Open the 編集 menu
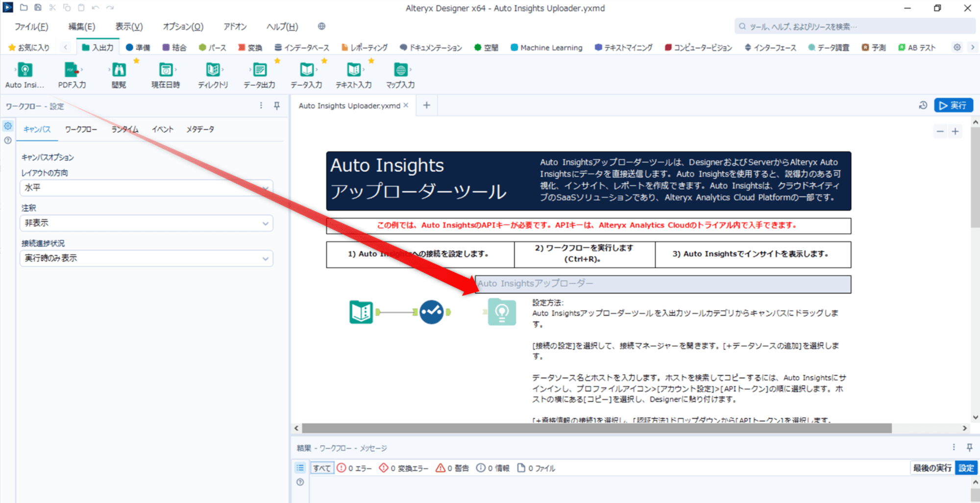Screen dimensions: 980x503 pyautogui.click(x=82, y=26)
